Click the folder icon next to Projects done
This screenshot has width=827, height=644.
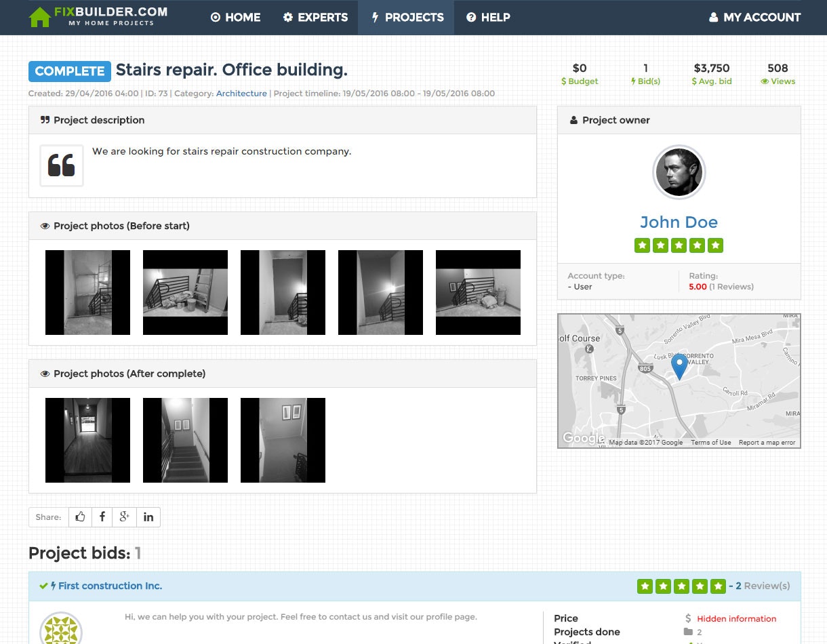(689, 632)
